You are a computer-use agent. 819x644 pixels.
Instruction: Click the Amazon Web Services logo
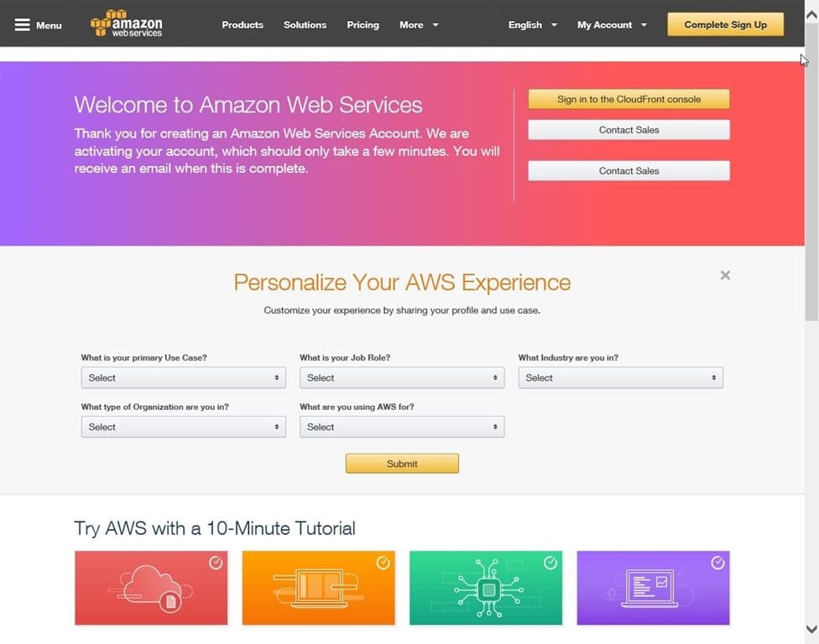(x=127, y=23)
